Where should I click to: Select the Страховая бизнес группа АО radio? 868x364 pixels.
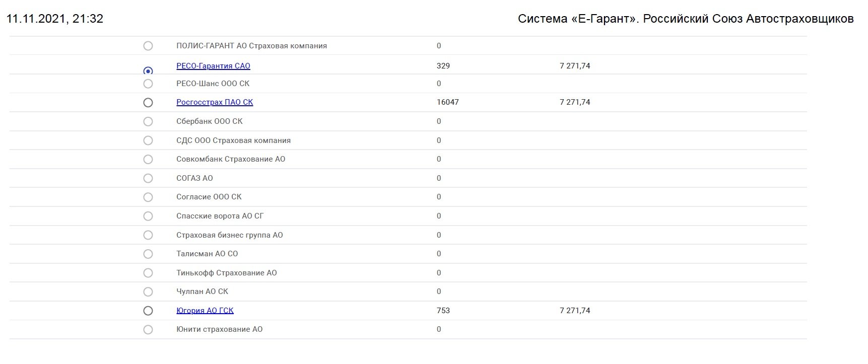coord(148,235)
